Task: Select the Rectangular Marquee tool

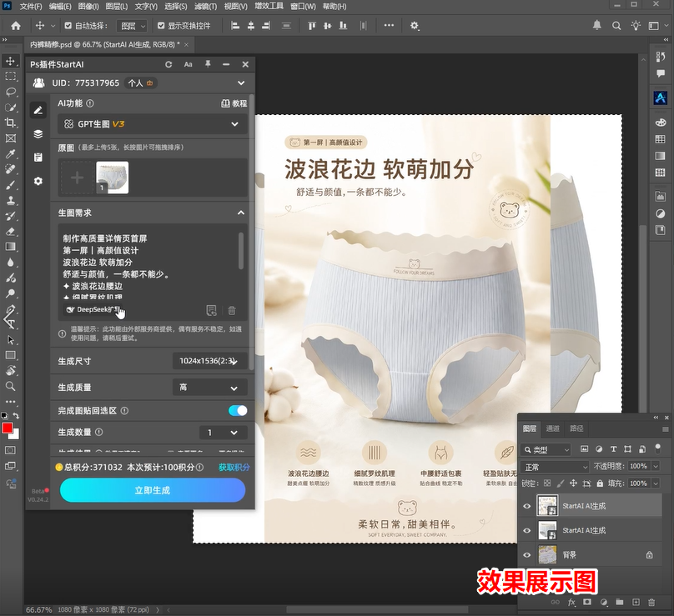Action: pyautogui.click(x=10, y=77)
